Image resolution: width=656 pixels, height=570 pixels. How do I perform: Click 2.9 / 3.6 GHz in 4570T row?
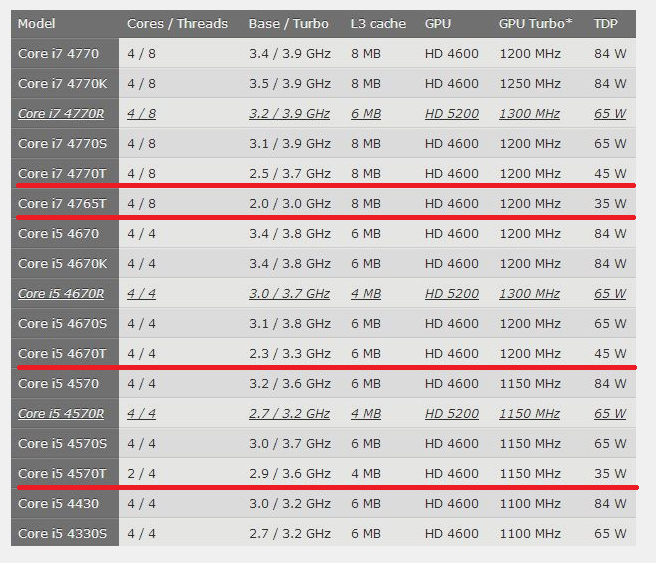[x=290, y=474]
